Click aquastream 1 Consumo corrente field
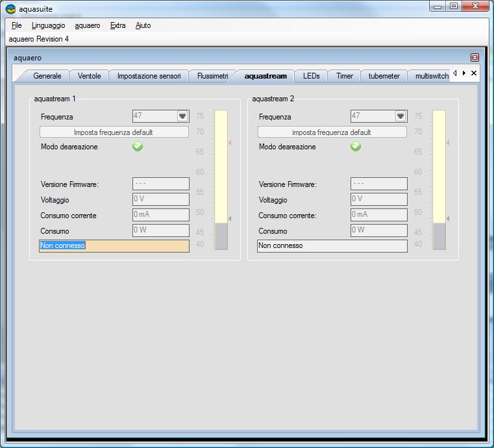494x448 pixels. 161,215
